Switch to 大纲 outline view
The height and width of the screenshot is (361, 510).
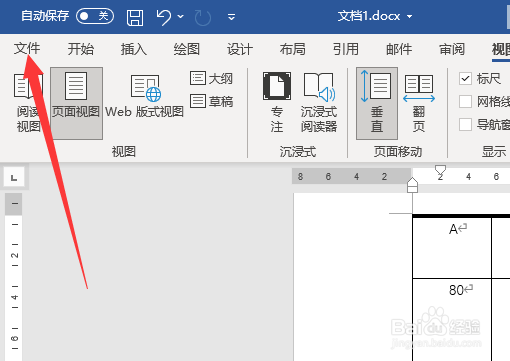click(211, 79)
